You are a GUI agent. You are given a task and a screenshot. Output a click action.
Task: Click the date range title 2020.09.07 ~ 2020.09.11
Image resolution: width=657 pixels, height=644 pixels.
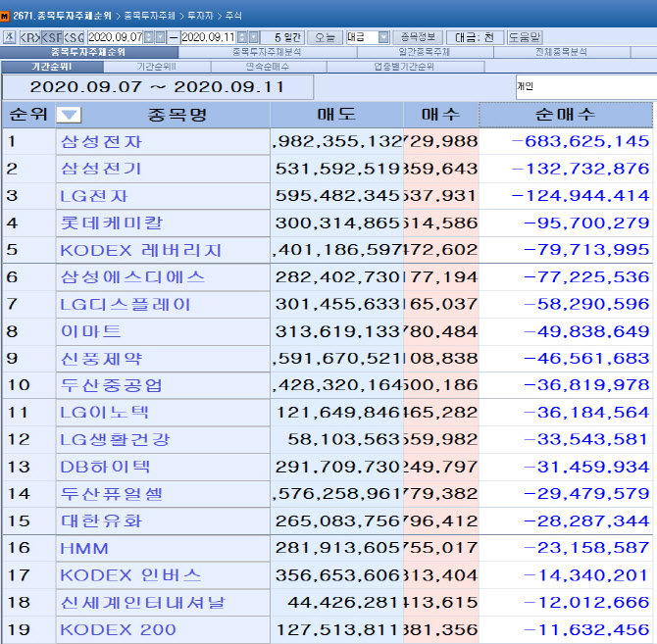pos(157,87)
